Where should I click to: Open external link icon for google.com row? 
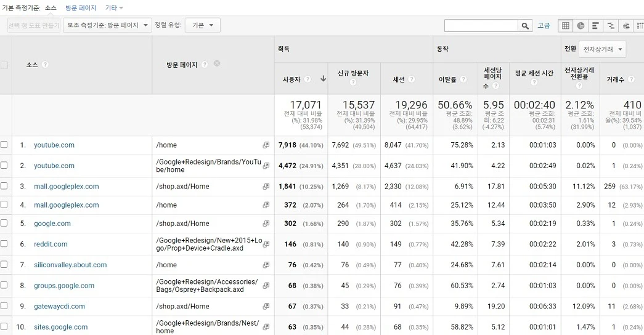point(266,224)
